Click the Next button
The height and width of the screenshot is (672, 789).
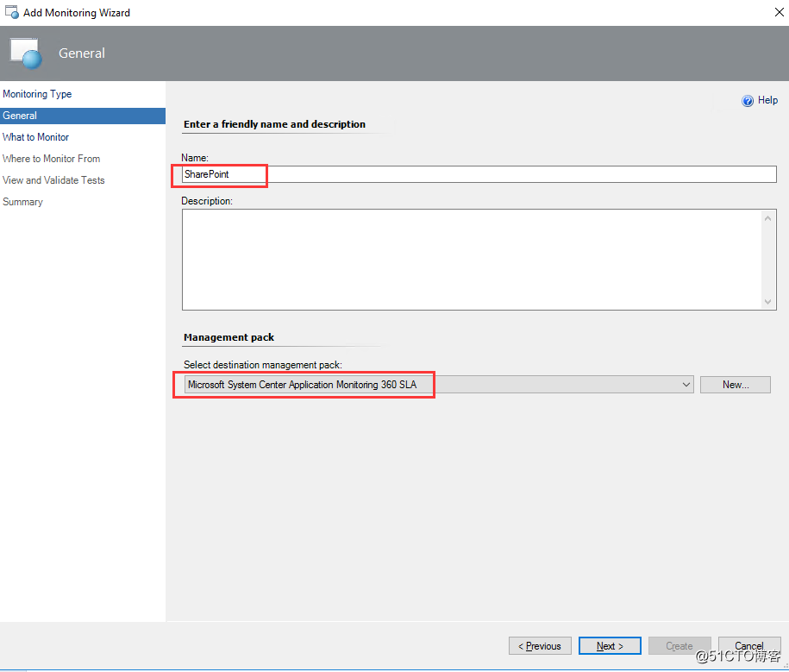coord(610,646)
